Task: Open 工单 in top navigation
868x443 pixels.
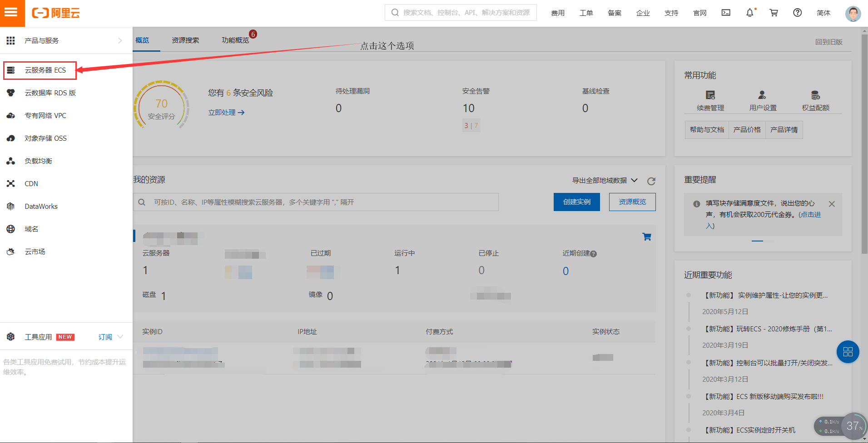Action: pyautogui.click(x=586, y=13)
